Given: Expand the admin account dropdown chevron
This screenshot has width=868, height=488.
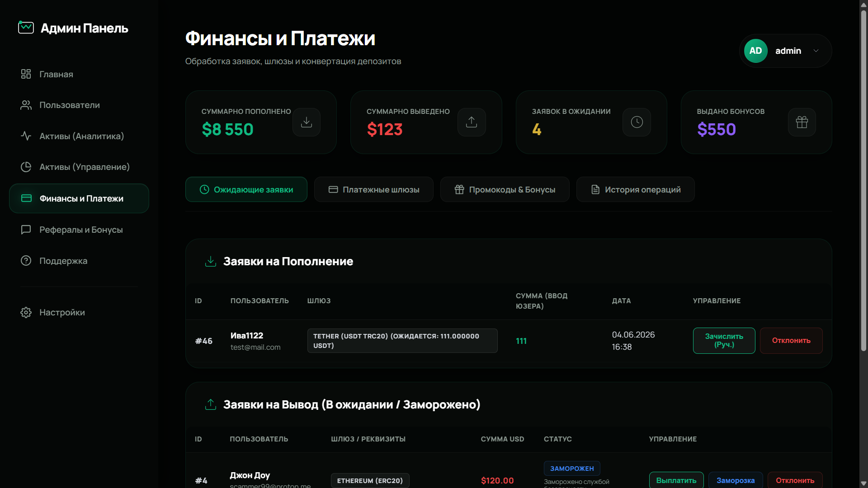Looking at the screenshot, I should click(816, 51).
